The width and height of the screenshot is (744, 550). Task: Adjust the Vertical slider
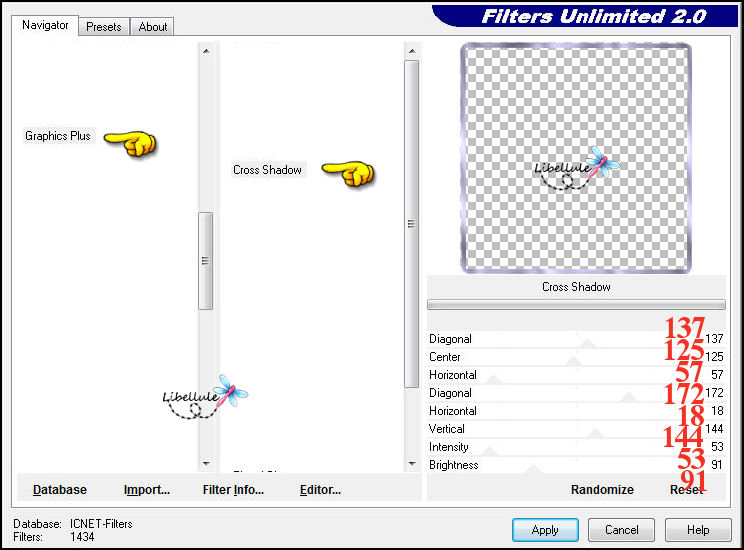pos(596,433)
